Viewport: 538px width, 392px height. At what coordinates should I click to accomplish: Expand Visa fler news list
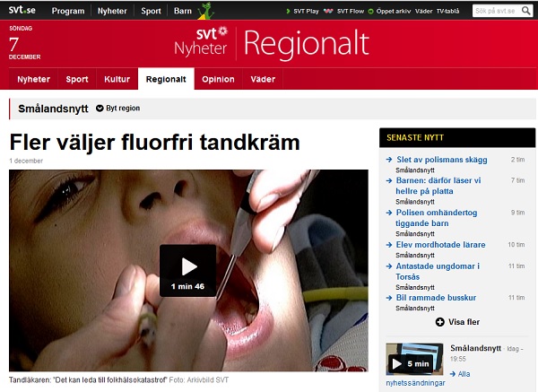pos(457,322)
